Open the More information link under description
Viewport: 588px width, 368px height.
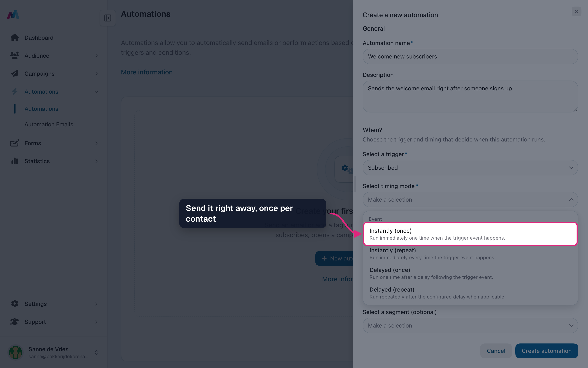[x=147, y=72]
